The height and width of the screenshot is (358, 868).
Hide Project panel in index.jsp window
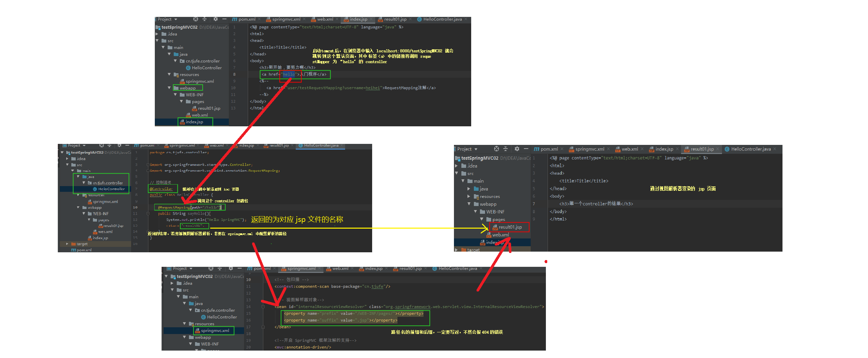(x=224, y=19)
